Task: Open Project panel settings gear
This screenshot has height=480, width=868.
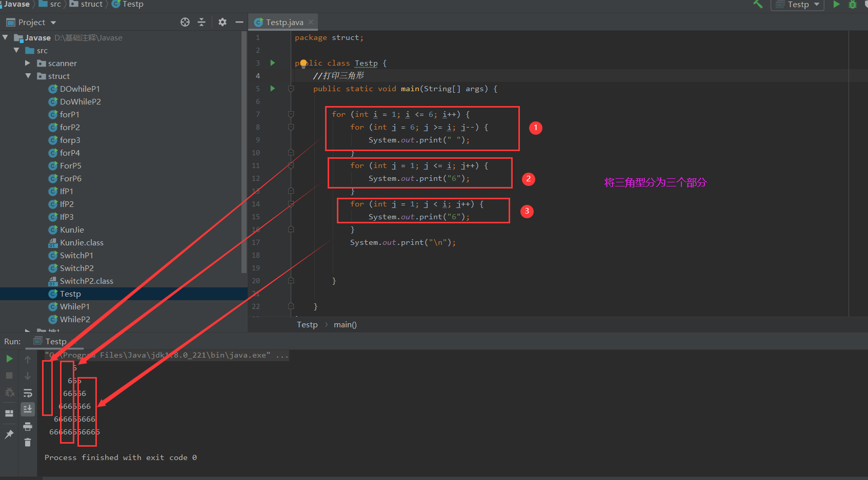Action: click(222, 22)
